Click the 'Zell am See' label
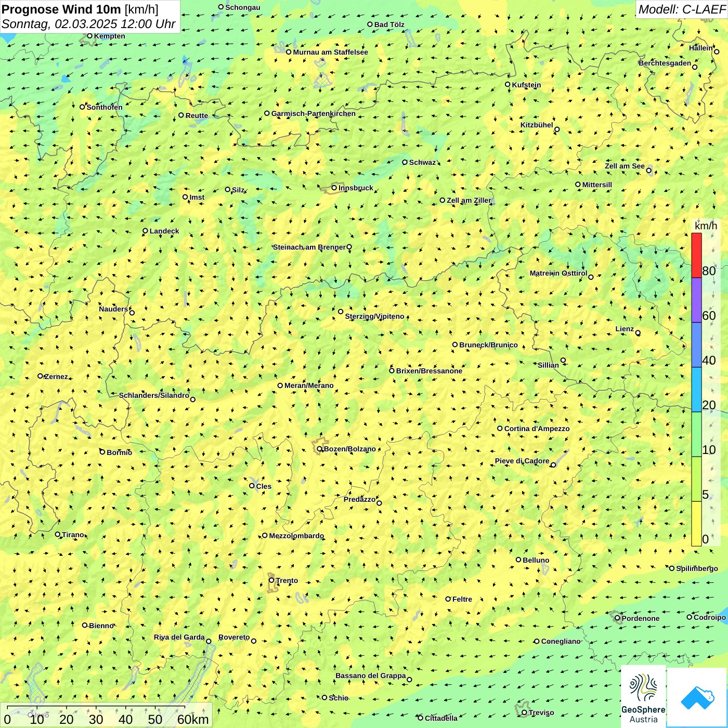 click(625, 166)
